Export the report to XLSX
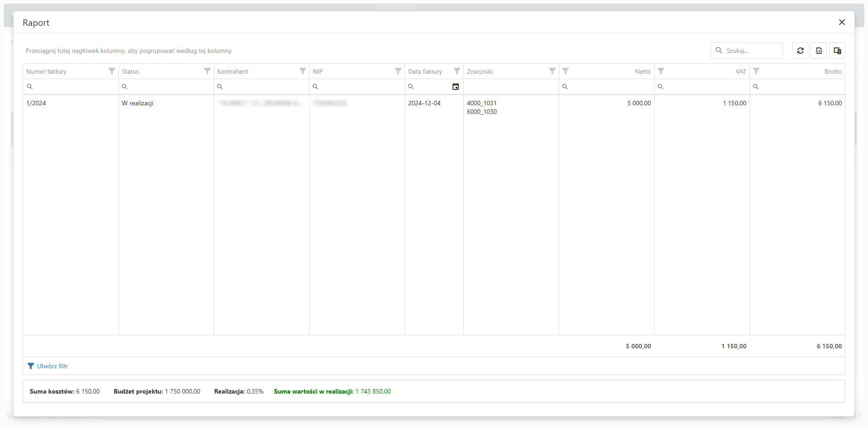The image size is (868, 427). click(819, 51)
